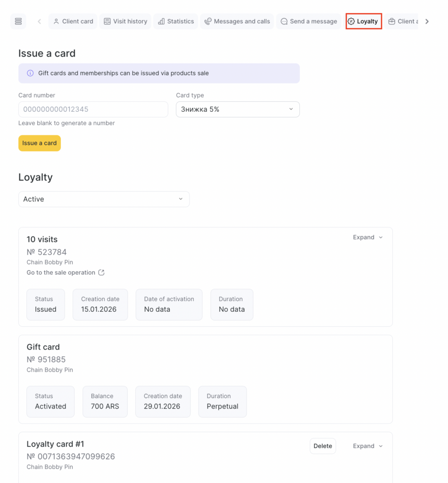Open the partially visible Client tab with briefcase icon
The image size is (448, 483).
pos(401,21)
